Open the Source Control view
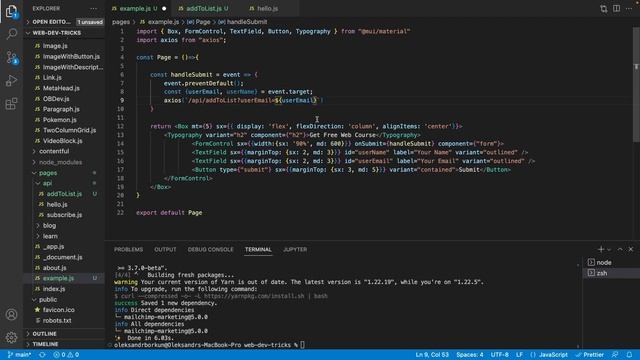Image resolution: width=640 pixels, height=360 pixels. point(11,58)
